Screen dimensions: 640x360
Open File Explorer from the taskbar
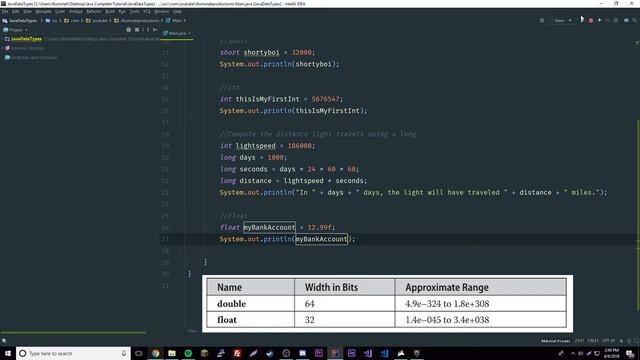coord(172,353)
